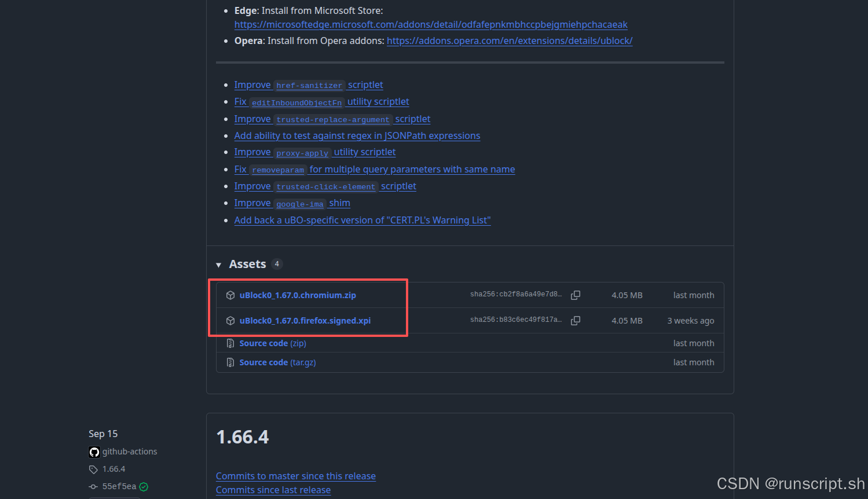
Task: Show verified signature check for 55ef5ea
Action: pos(144,487)
